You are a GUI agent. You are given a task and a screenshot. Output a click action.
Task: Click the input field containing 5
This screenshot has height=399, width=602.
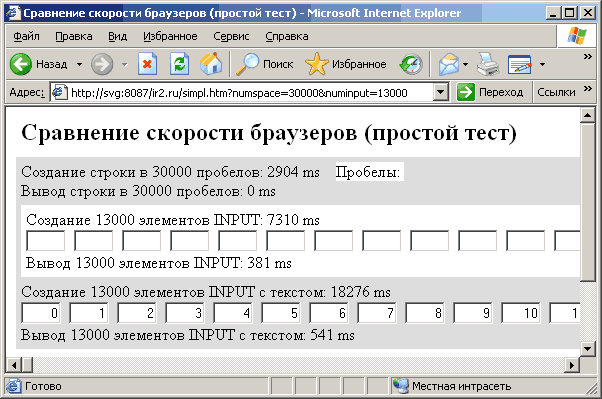(281, 313)
